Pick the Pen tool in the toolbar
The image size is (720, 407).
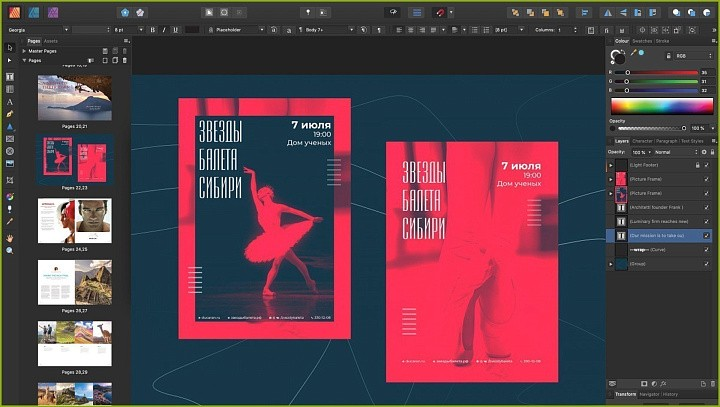(10, 115)
